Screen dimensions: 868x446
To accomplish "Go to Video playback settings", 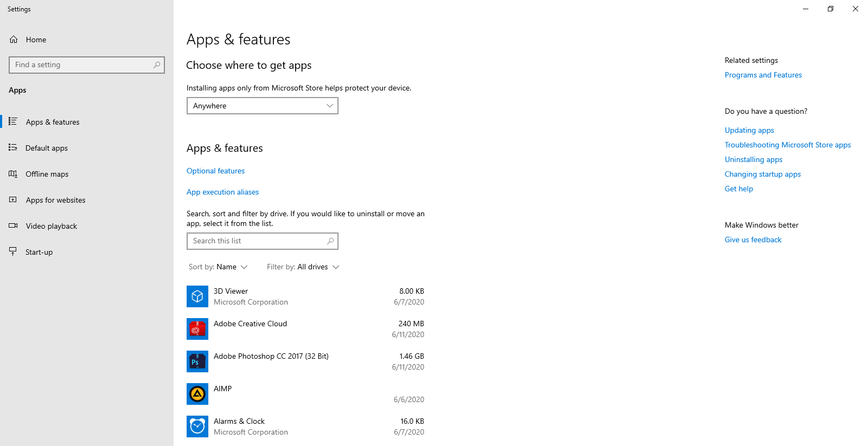I will [51, 226].
